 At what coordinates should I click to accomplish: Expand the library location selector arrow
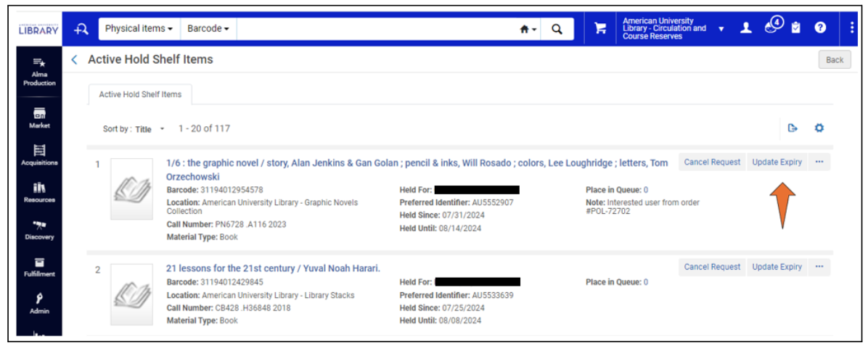pyautogui.click(x=721, y=29)
